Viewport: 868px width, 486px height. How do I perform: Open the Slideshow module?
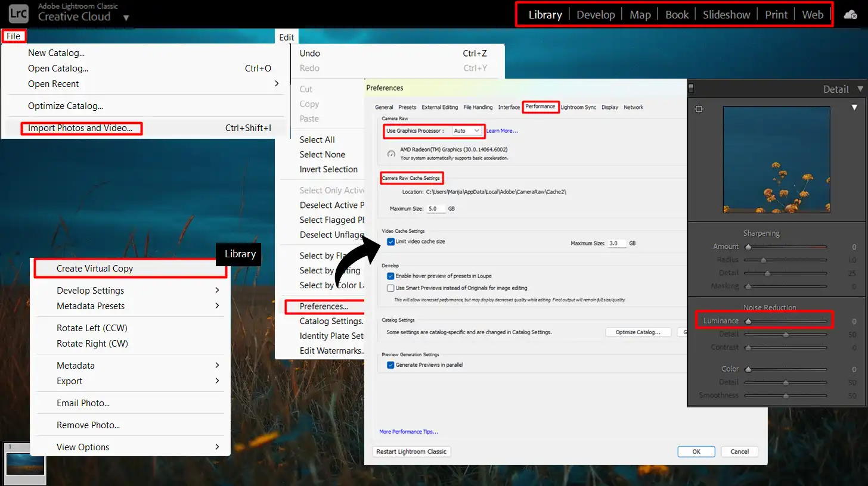pos(726,15)
